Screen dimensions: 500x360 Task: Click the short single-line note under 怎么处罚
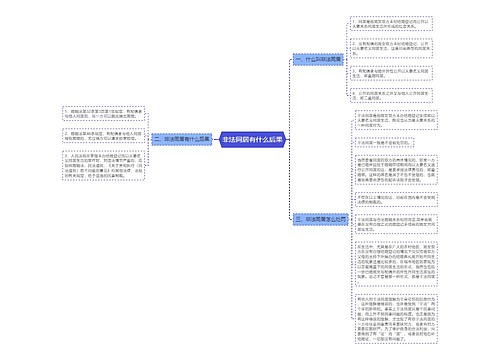(385, 143)
